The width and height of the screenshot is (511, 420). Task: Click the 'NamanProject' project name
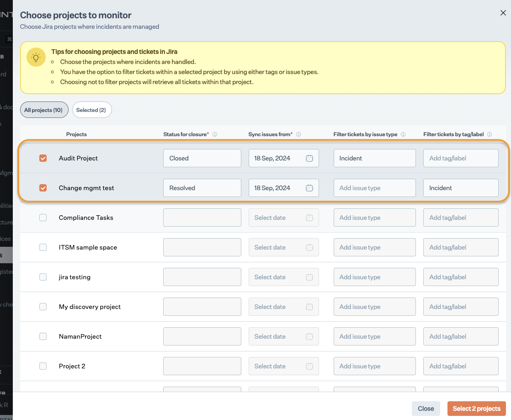point(80,336)
